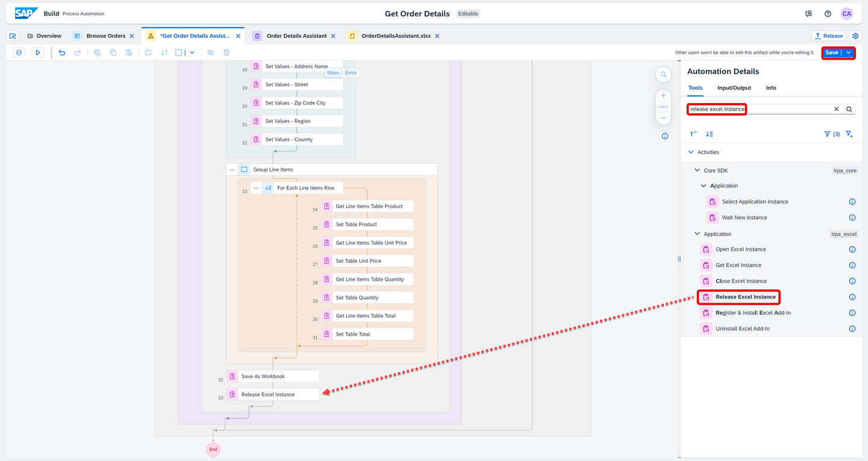The width and height of the screenshot is (868, 461).
Task: Select the Close Excel Instance activity
Action: 741,281
